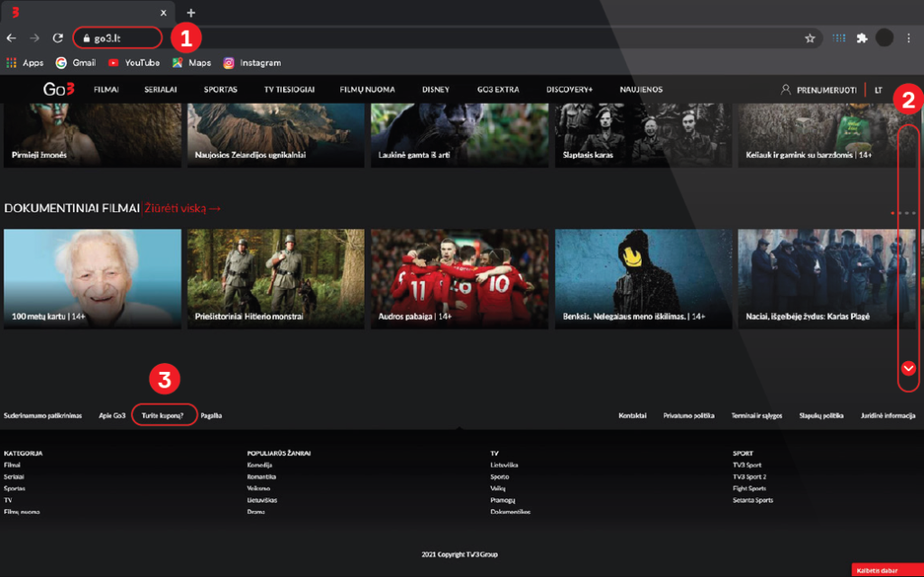Click the carousel page indicator dots
Screen dimensions: 924x577
(x=902, y=213)
